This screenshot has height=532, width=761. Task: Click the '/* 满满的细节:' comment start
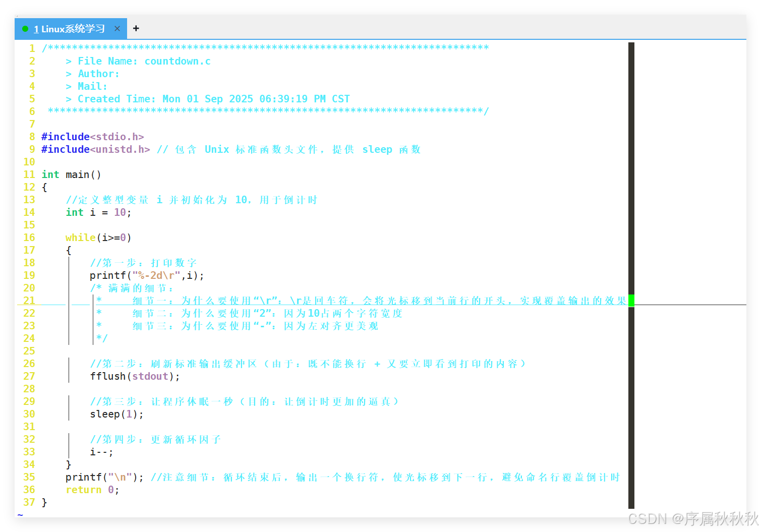pyautogui.click(x=132, y=288)
